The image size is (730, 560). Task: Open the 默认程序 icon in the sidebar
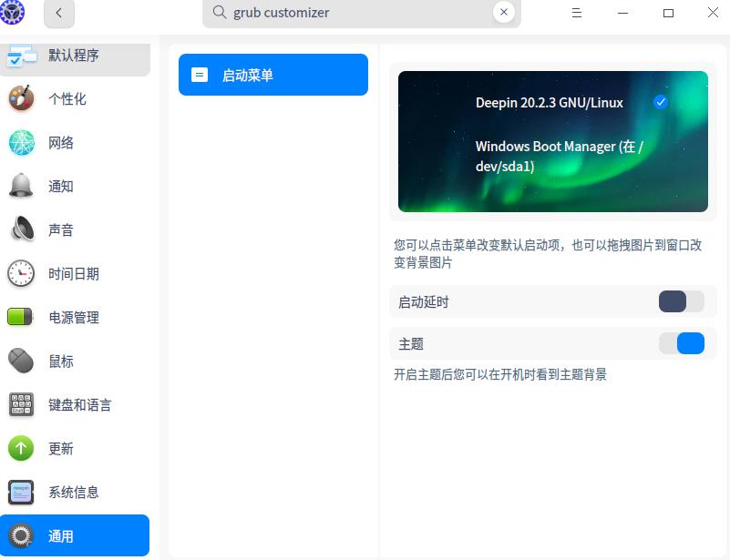point(21,56)
